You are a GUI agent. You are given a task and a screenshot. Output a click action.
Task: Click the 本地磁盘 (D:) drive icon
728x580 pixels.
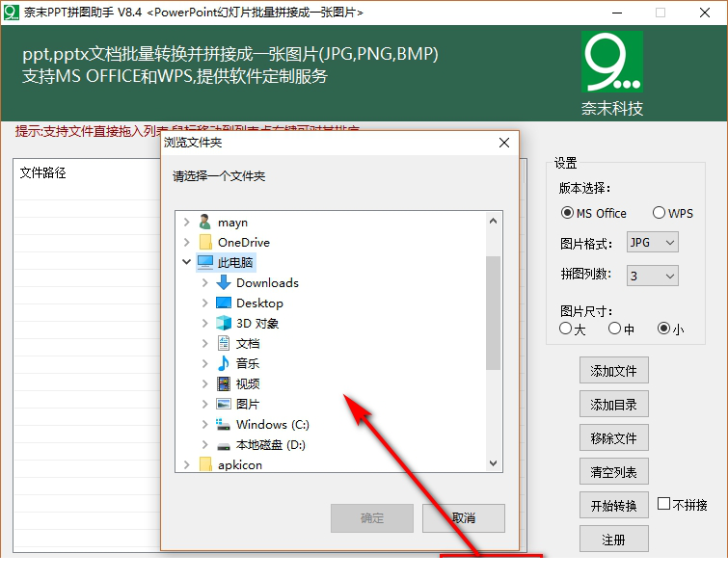tap(224, 446)
